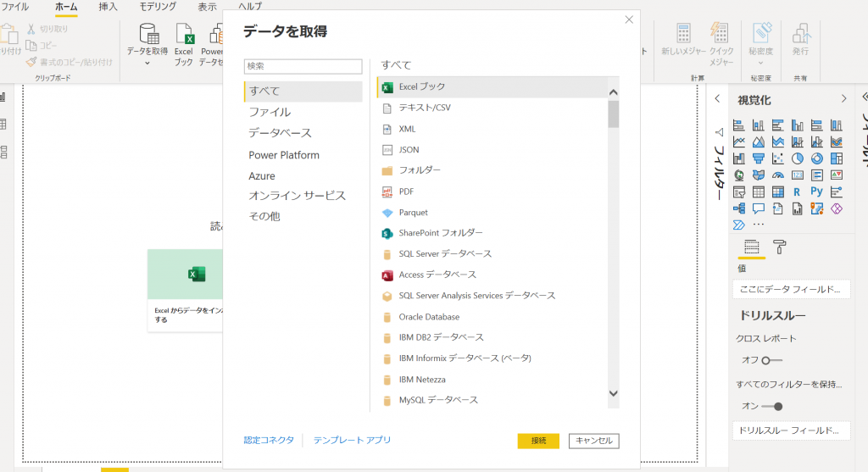
Task: Switch to the 挿入 ribbon tab
Action: [x=108, y=7]
